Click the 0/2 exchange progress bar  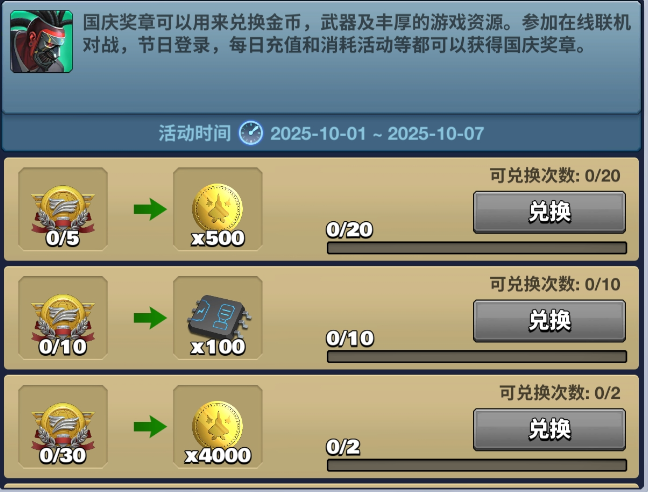(x=477, y=465)
